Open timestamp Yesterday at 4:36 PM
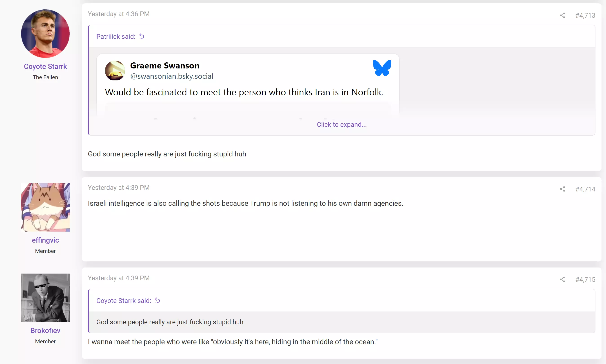The height and width of the screenshot is (364, 606). [119, 14]
